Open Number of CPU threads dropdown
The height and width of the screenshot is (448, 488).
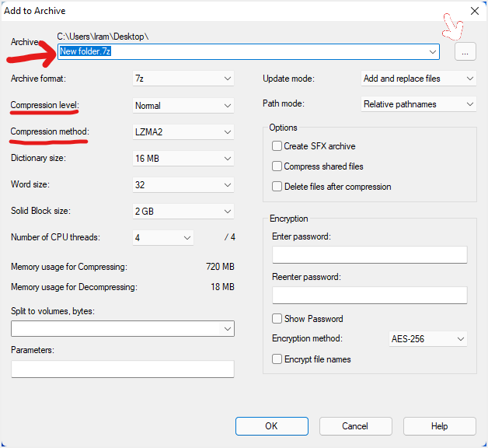pyautogui.click(x=163, y=238)
